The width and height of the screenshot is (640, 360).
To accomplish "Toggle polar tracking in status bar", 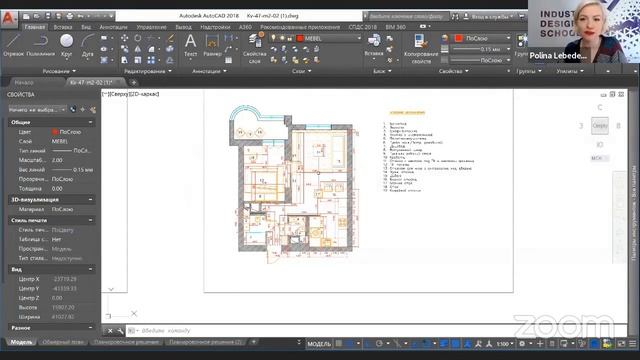I will coord(379,344).
